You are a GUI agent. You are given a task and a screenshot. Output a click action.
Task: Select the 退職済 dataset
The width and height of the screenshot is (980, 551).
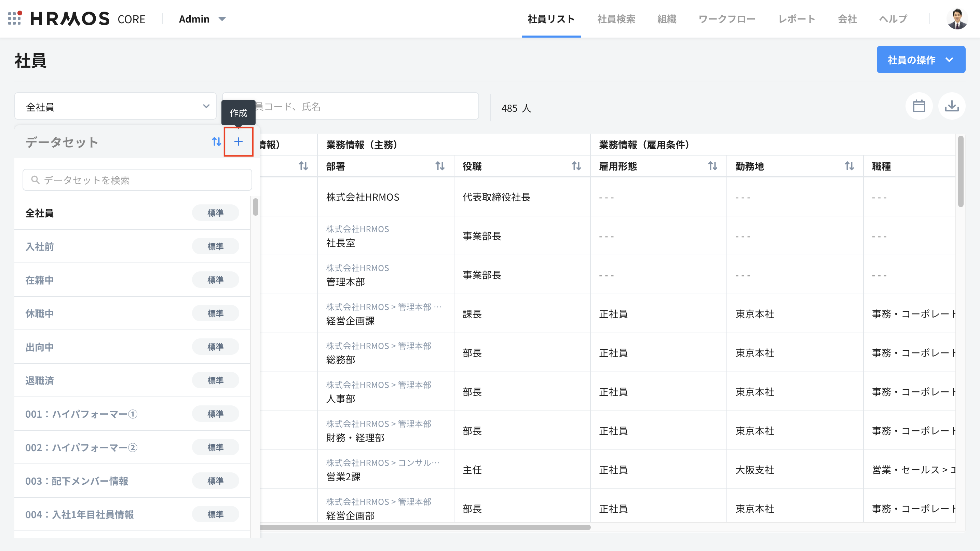pyautogui.click(x=40, y=380)
